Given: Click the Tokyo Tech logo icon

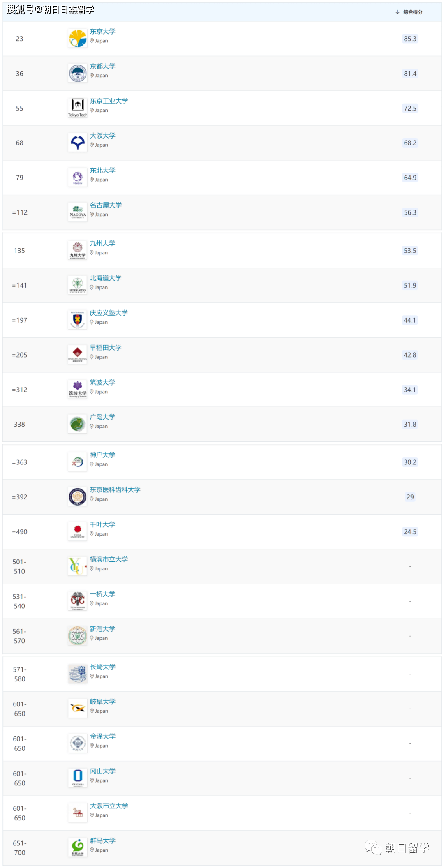Looking at the screenshot, I should click(77, 108).
